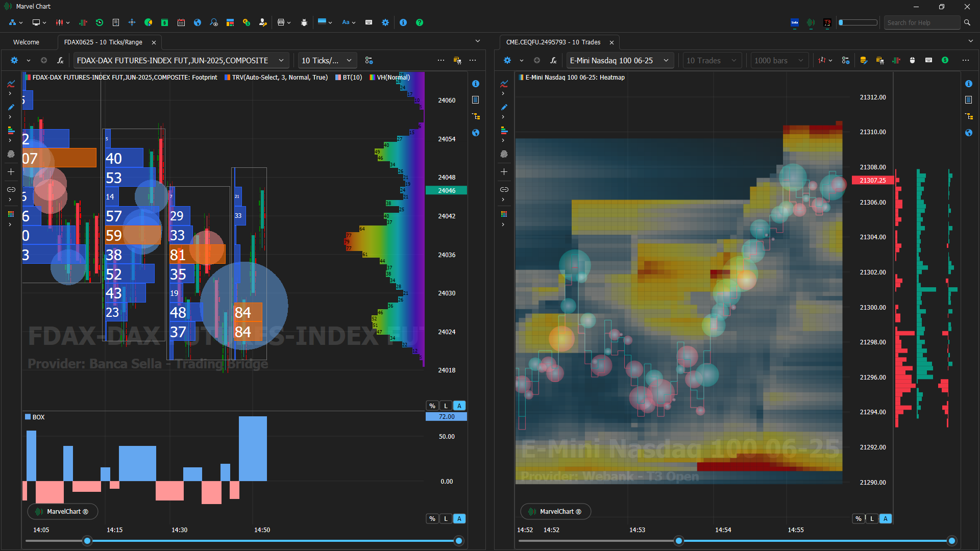Switch to the Welcome tab
Image resolution: width=980 pixels, height=551 pixels.
click(x=26, y=42)
